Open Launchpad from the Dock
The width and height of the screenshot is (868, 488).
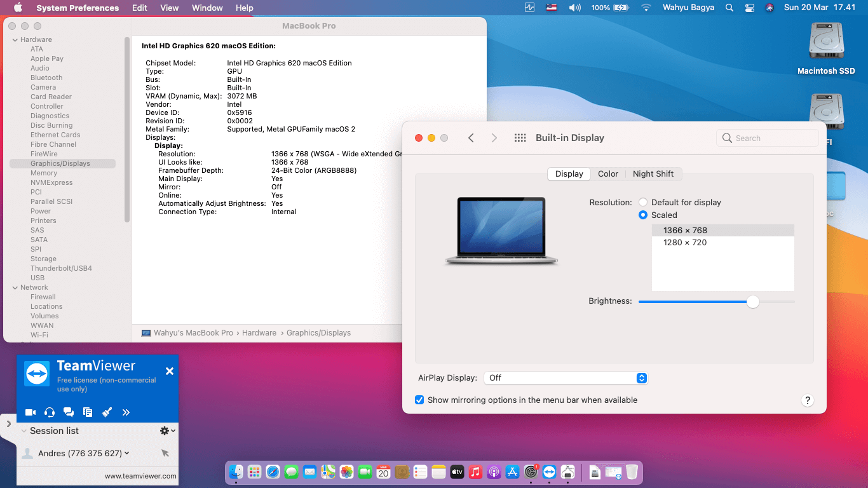coord(255,471)
